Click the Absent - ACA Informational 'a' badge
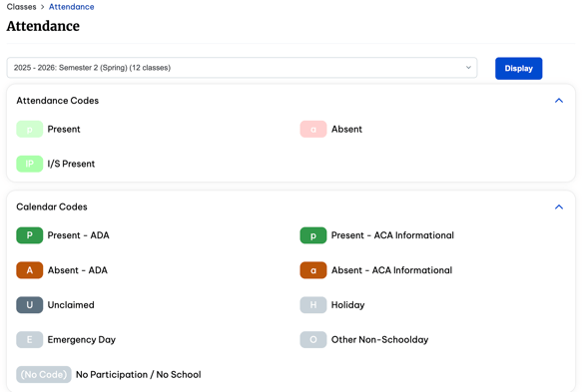Screen dimensions: 582x392 pyautogui.click(x=312, y=270)
